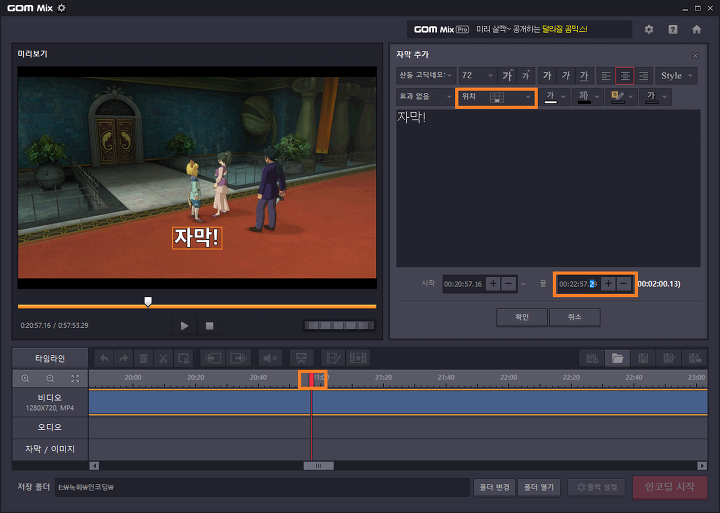Mute the audio with speaker icon
This screenshot has width=720, height=513.
tap(270, 358)
